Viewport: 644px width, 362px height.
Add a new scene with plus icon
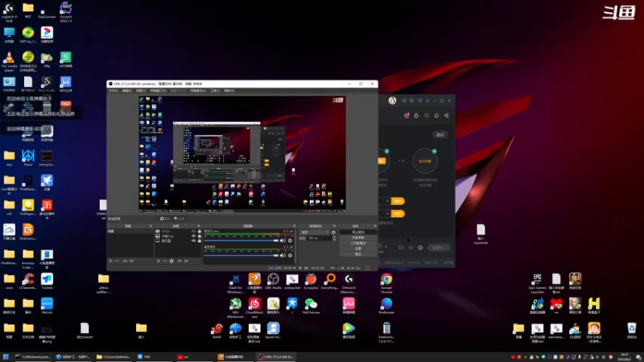[x=110, y=261]
